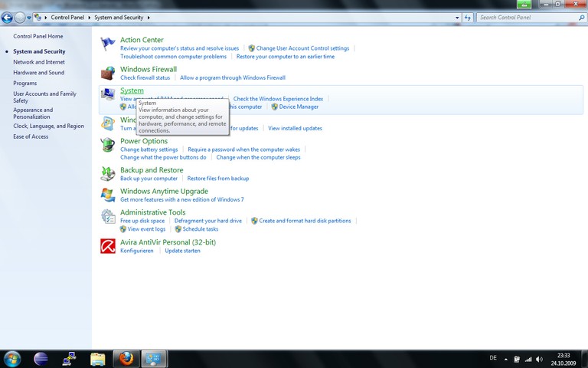Open the System computer icon
This screenshot has width=588, height=368.
pos(108,94)
